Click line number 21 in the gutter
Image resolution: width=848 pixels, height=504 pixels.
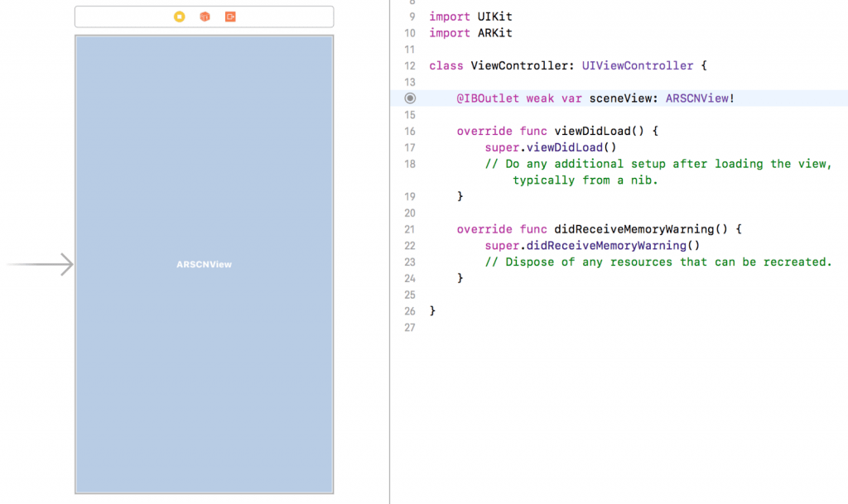pos(410,229)
